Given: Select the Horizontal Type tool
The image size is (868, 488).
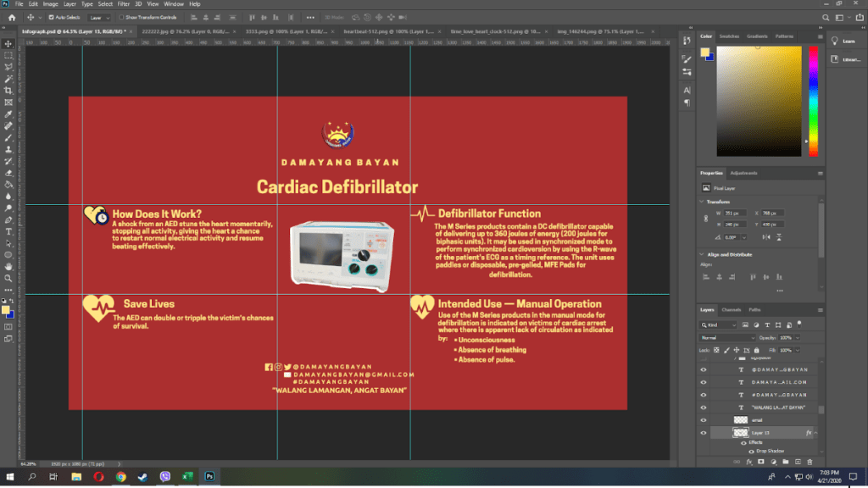Looking at the screenshot, I should 8,230.
